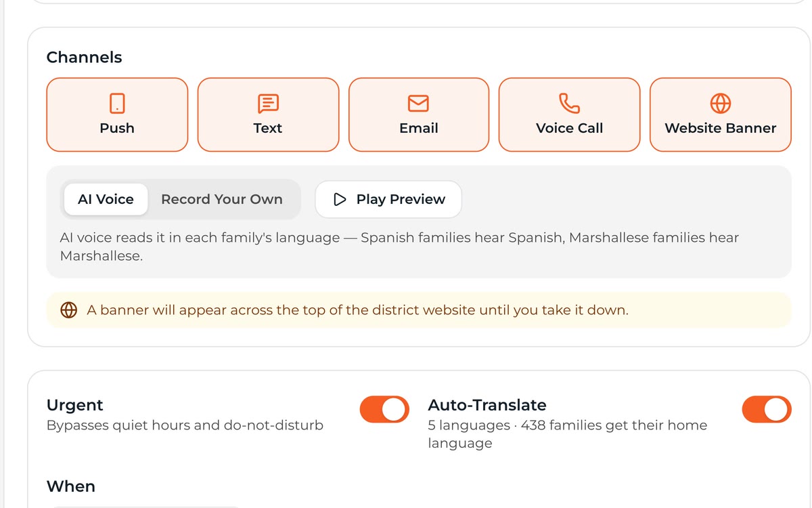Click 'Bypasses quiet hours and do-not-disturb' text
This screenshot has width=812, height=508.
click(185, 425)
